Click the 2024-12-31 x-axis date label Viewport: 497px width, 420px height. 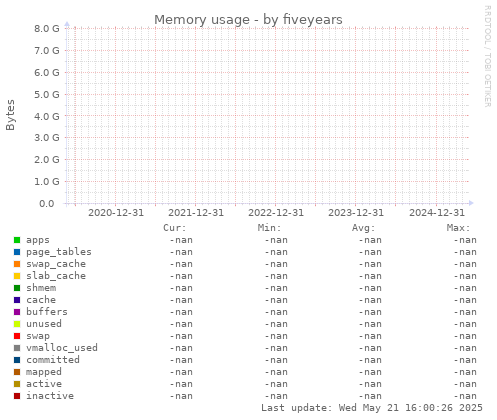coord(437,213)
